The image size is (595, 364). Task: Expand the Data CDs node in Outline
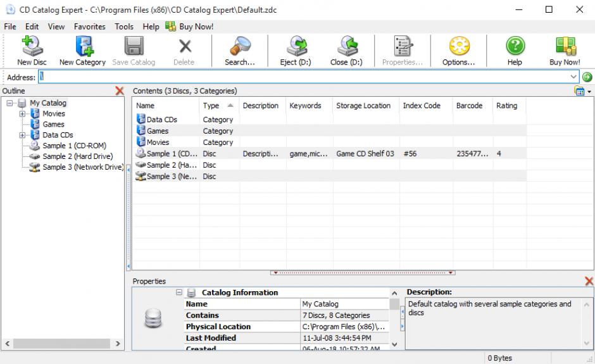[22, 135]
